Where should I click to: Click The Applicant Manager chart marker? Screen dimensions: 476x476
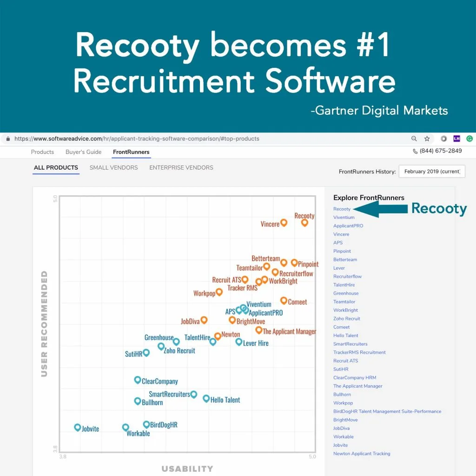258,330
